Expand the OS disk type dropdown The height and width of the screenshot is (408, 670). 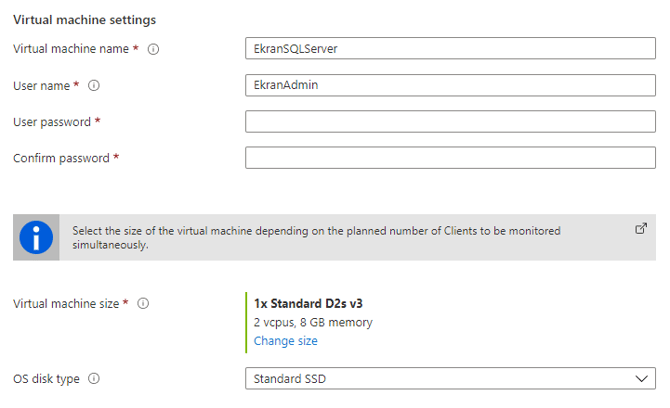click(x=450, y=379)
